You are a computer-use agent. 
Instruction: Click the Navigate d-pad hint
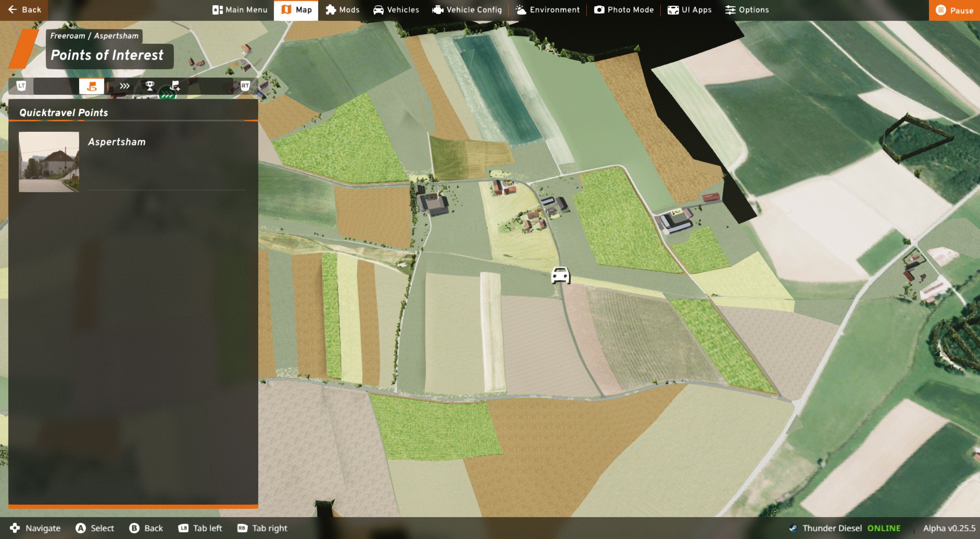35,528
